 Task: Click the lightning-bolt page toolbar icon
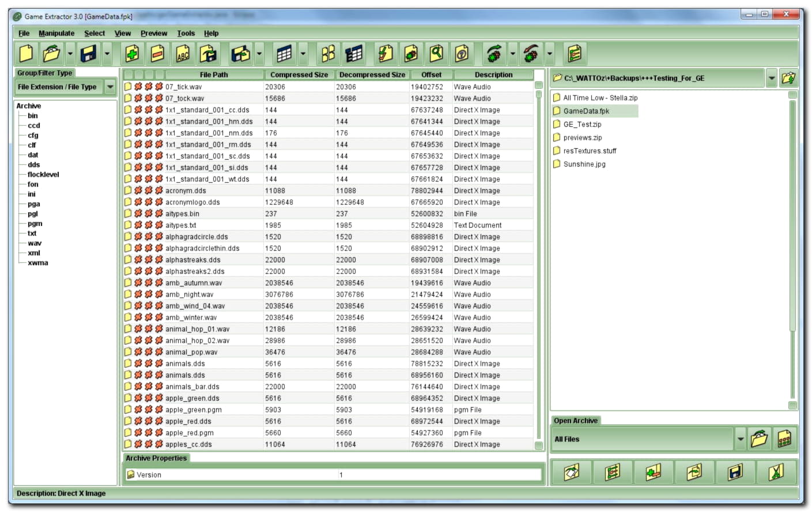pos(386,54)
